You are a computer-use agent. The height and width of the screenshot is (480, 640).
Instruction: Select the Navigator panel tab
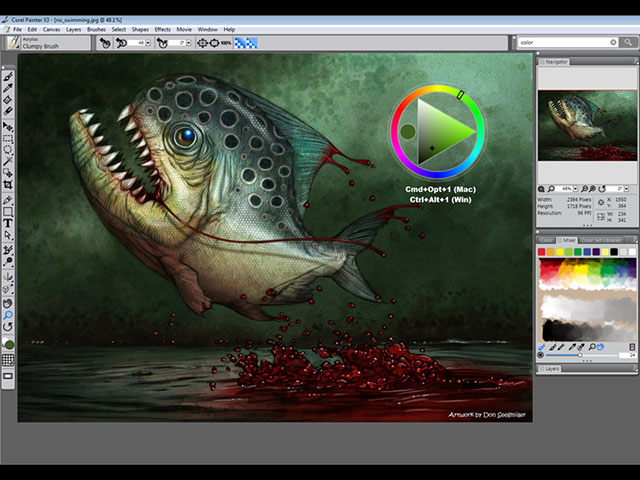(554, 62)
